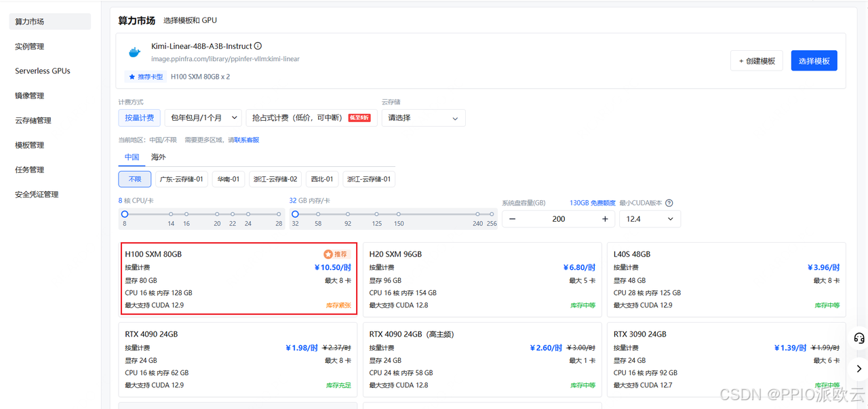
Task: Click the system disk capacity field showing 200
Action: [559, 219]
